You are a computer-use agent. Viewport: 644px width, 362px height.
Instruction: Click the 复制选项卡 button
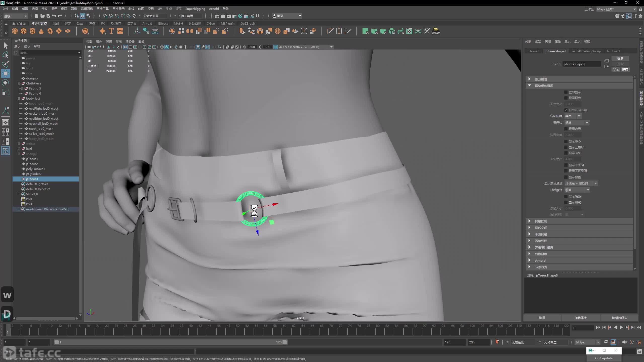click(619, 318)
